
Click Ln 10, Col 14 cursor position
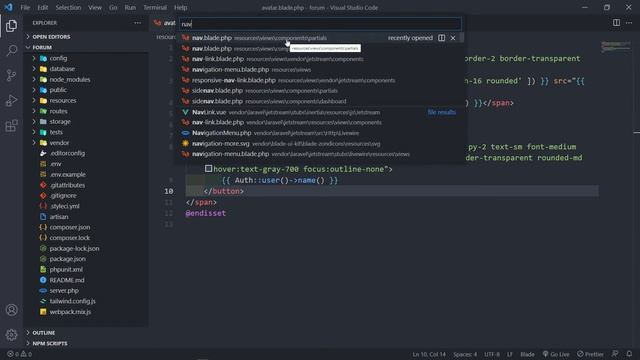point(429,354)
